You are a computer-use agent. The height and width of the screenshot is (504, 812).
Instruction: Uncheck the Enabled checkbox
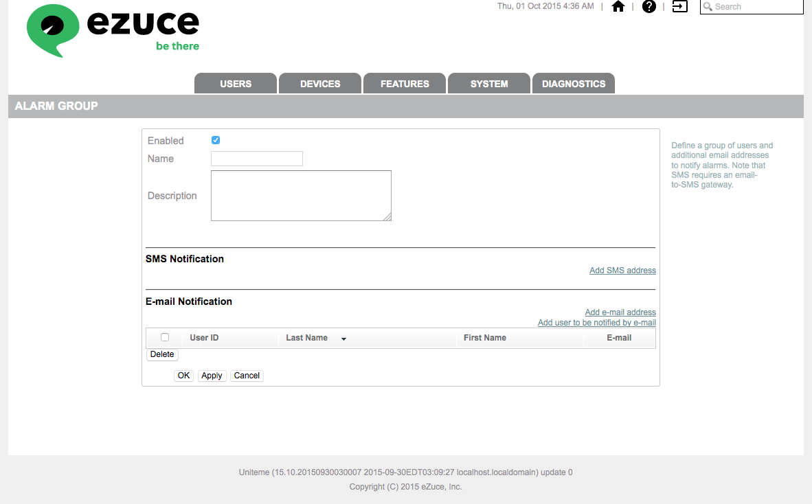[216, 140]
